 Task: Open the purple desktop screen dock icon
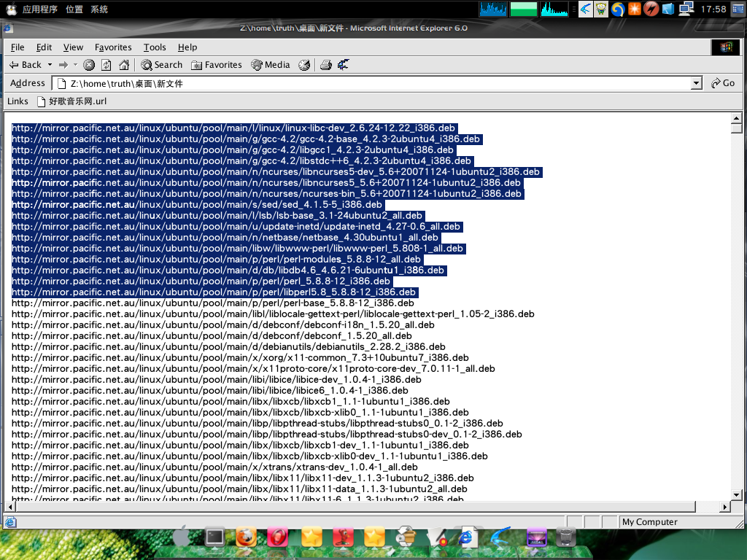point(536,537)
